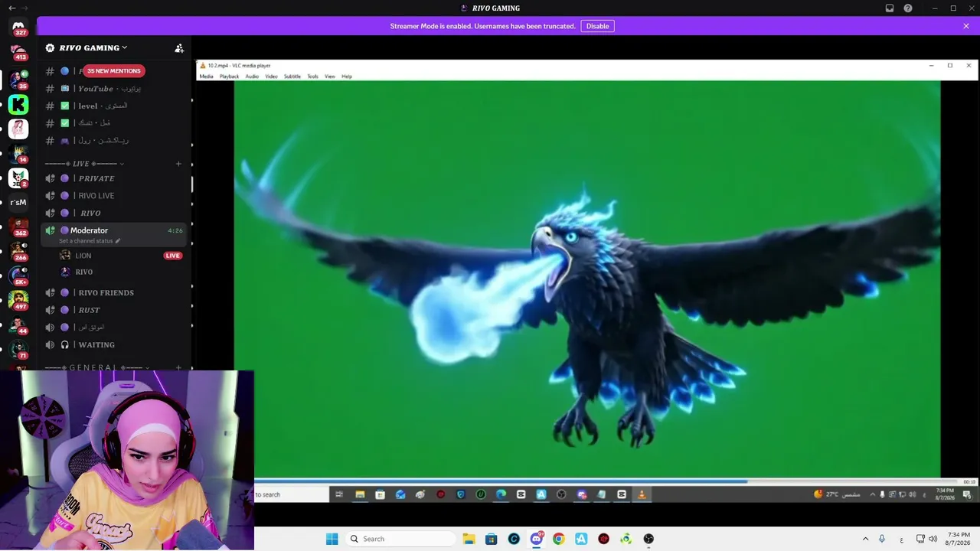Open the server with 266 badge
The image size is (980, 551).
18,252
